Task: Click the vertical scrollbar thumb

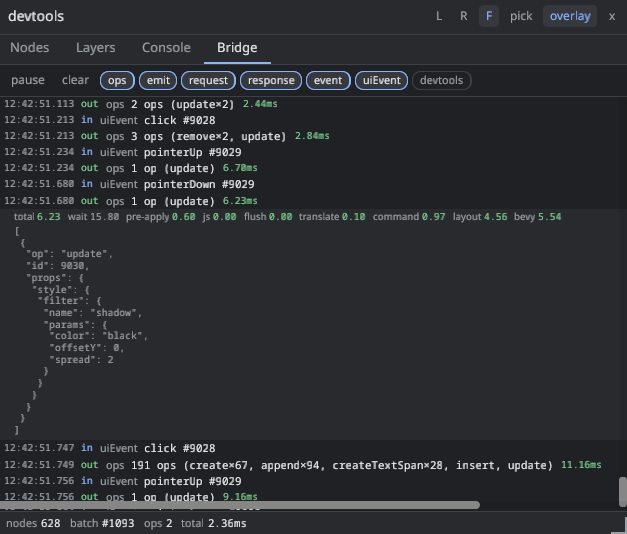Action: click(623, 492)
